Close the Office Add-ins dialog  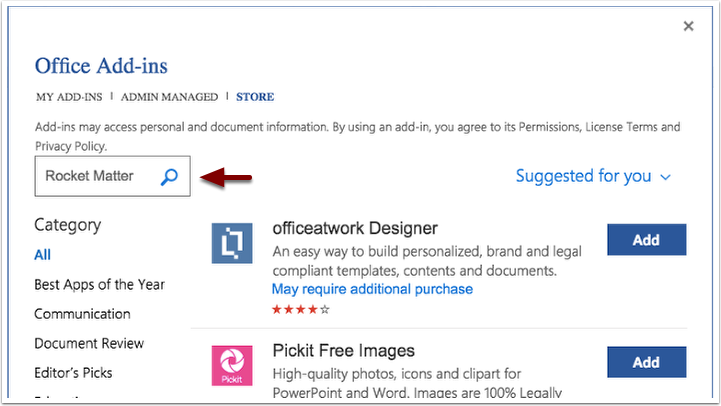tap(688, 26)
